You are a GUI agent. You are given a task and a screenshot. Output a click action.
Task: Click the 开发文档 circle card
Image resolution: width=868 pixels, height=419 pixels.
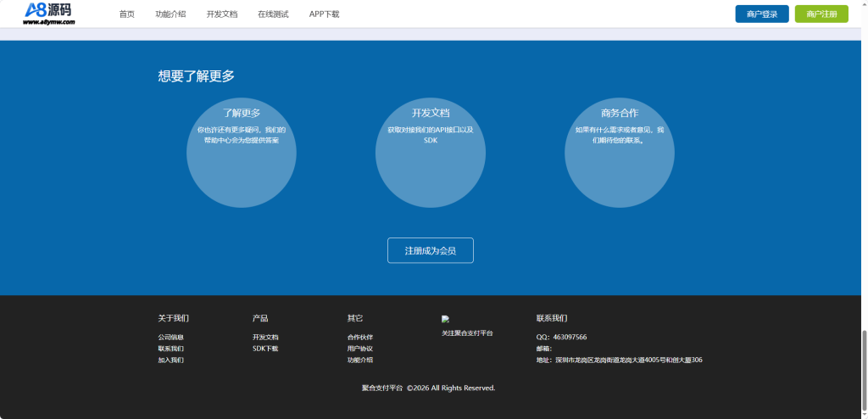point(431,153)
